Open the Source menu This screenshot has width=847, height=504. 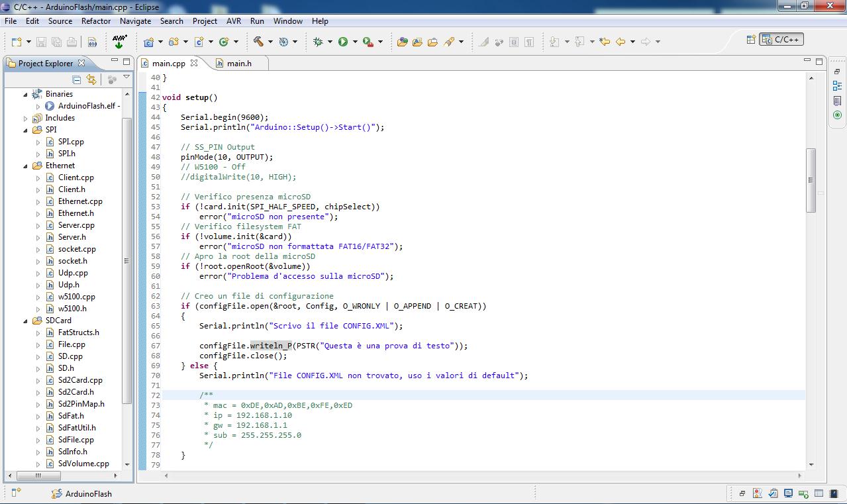(x=60, y=21)
